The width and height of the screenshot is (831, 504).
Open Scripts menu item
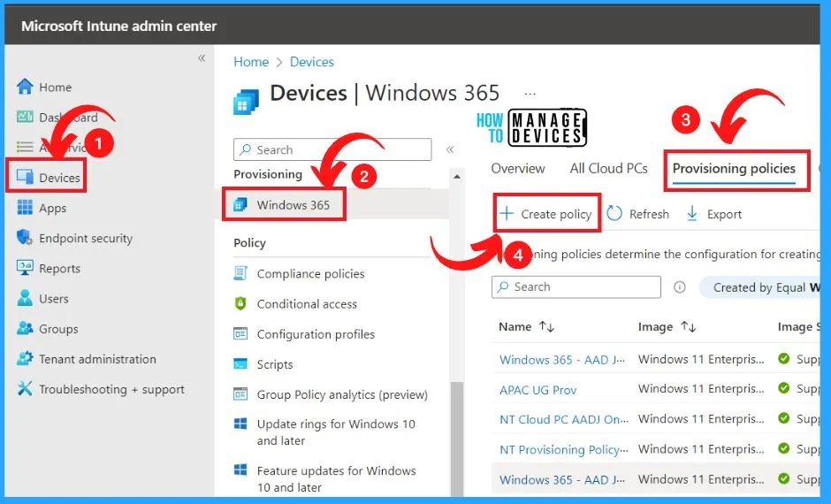pos(275,364)
